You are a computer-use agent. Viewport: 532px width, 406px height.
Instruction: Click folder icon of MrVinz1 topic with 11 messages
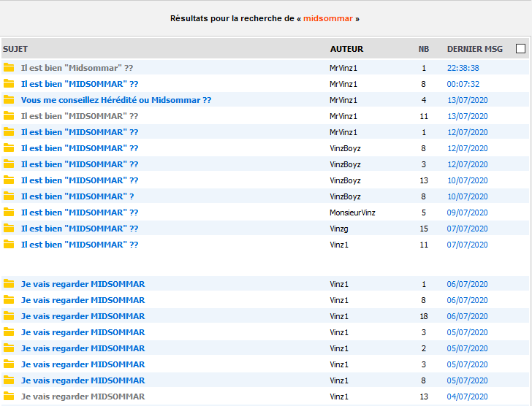[x=9, y=116]
